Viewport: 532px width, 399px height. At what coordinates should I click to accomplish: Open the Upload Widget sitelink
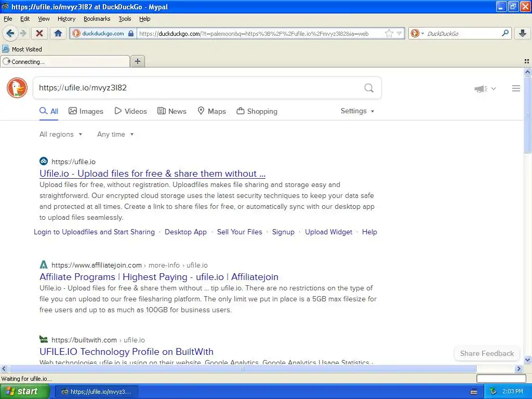coord(328,232)
